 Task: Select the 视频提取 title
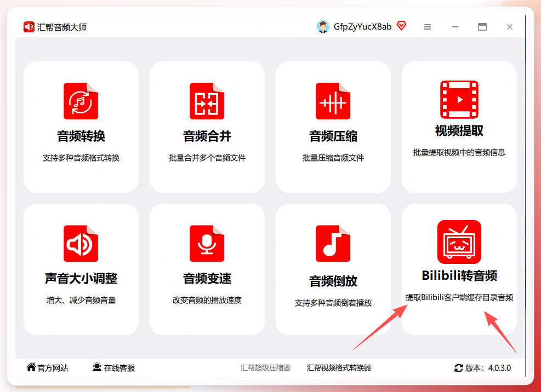[459, 131]
